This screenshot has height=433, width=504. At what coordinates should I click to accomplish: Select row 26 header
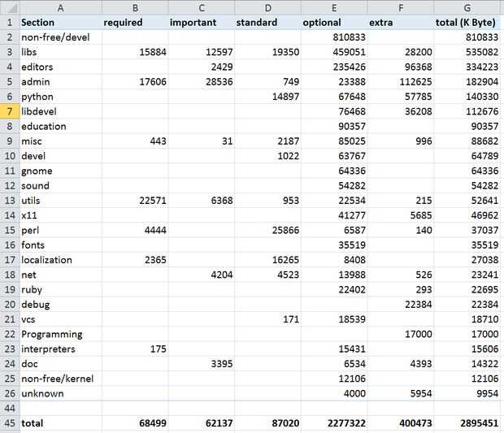[x=9, y=393]
